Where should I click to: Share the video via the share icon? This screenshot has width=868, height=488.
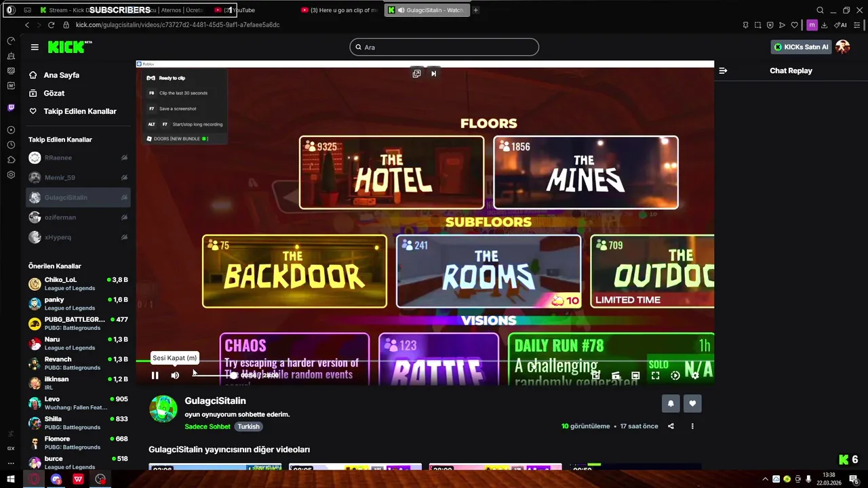(671, 426)
